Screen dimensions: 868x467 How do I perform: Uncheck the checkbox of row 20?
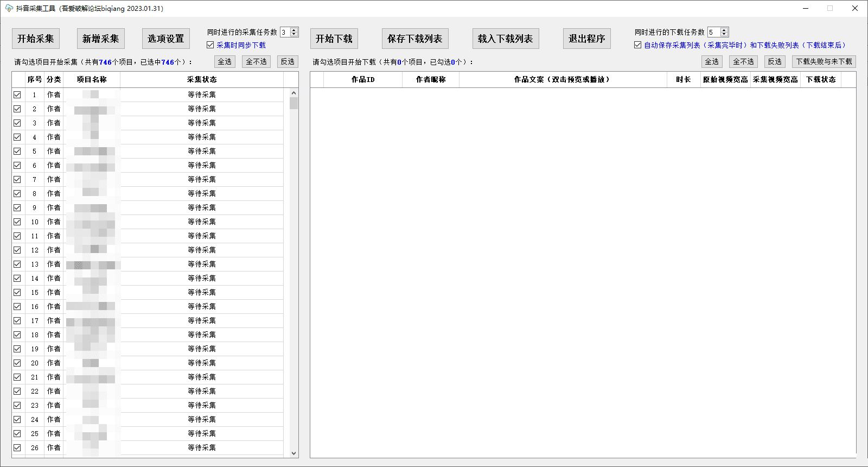click(17, 363)
